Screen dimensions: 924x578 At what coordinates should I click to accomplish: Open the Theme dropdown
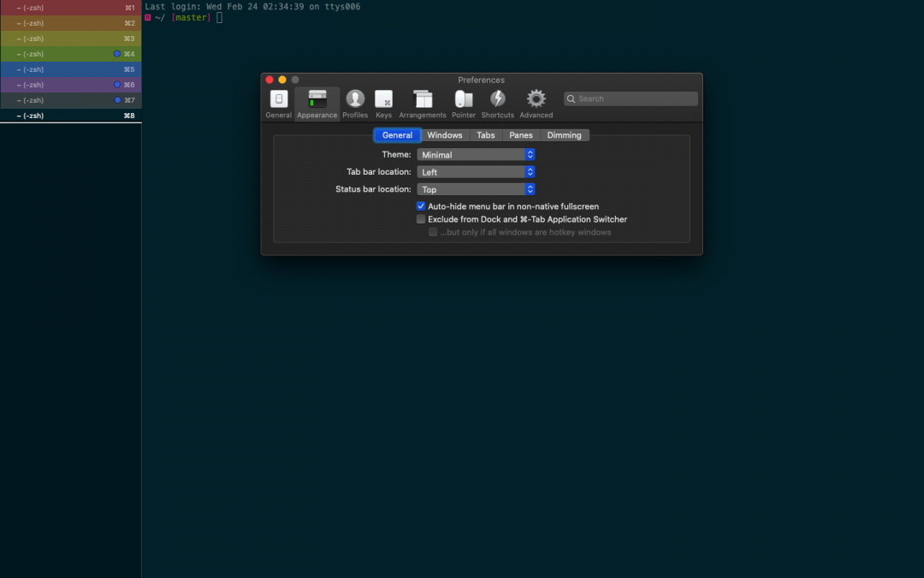(476, 154)
